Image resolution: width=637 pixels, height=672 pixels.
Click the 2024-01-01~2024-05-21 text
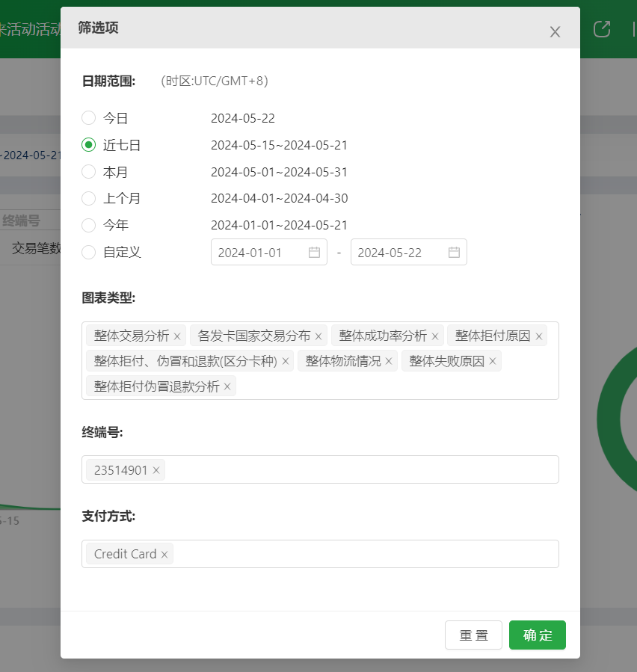[279, 226]
